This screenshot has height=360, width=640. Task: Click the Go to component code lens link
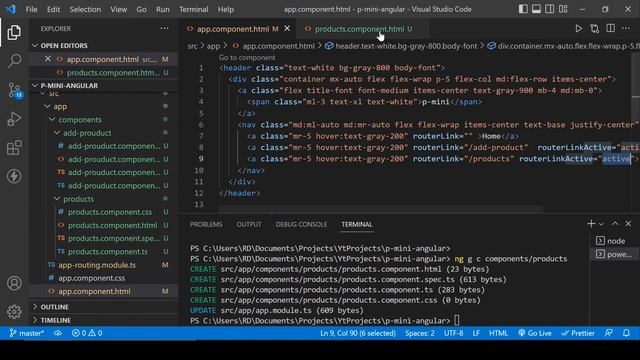(247, 58)
